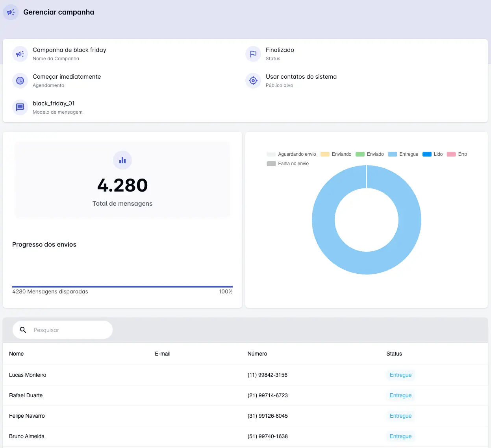Screen dimensions: 491x448
Task: Sort by the Status column header
Action: coord(394,354)
